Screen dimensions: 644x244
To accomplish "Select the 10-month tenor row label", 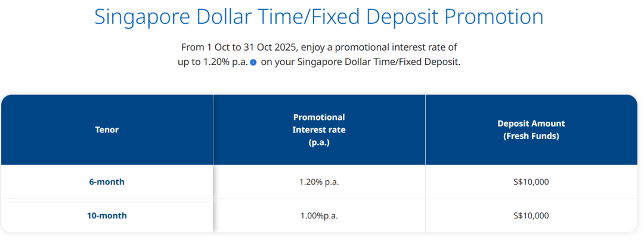I will pyautogui.click(x=107, y=215).
